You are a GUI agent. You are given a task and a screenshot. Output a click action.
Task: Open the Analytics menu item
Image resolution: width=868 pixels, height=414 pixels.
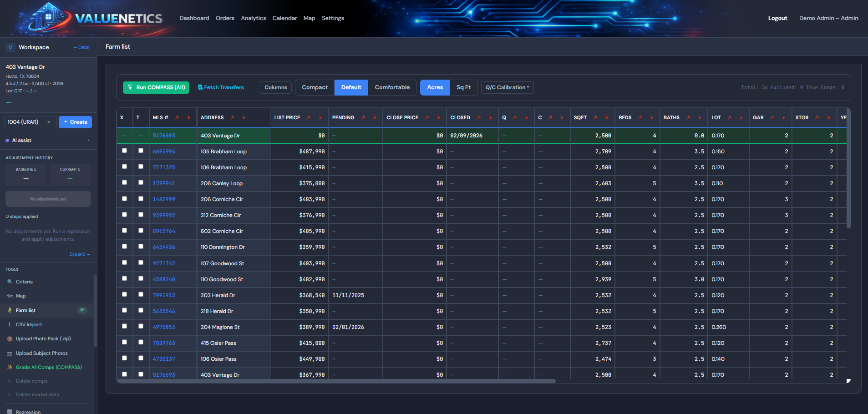[253, 18]
